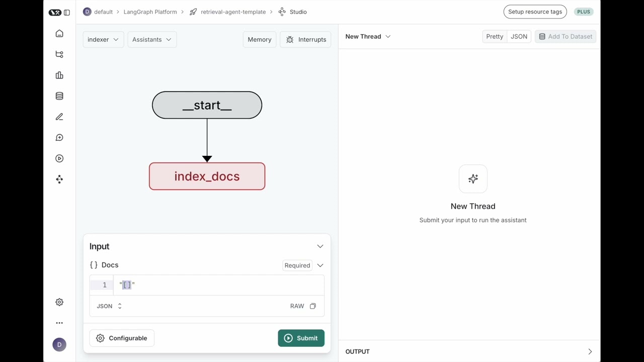Click into the Docs JSON editor field
Image resolution: width=644 pixels, height=362 pixels.
219,285
